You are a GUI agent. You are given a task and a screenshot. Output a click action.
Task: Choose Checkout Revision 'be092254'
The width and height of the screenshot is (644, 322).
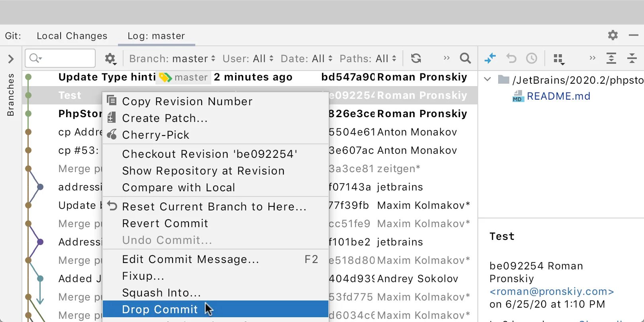point(216,154)
